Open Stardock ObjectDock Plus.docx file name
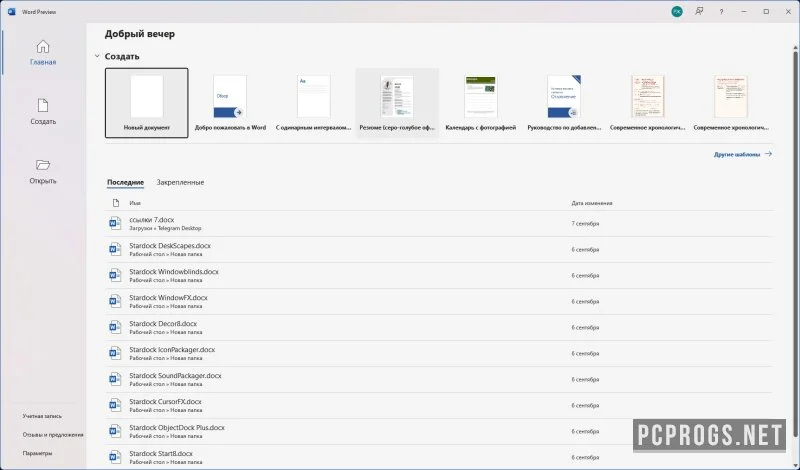Image resolution: width=800 pixels, height=470 pixels. tap(177, 428)
